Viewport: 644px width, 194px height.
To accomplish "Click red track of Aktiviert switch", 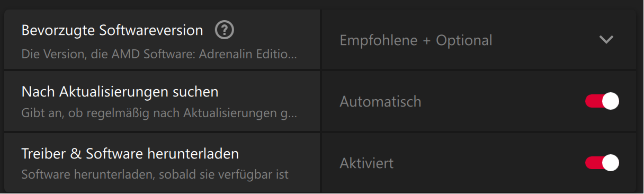I will click(593, 163).
